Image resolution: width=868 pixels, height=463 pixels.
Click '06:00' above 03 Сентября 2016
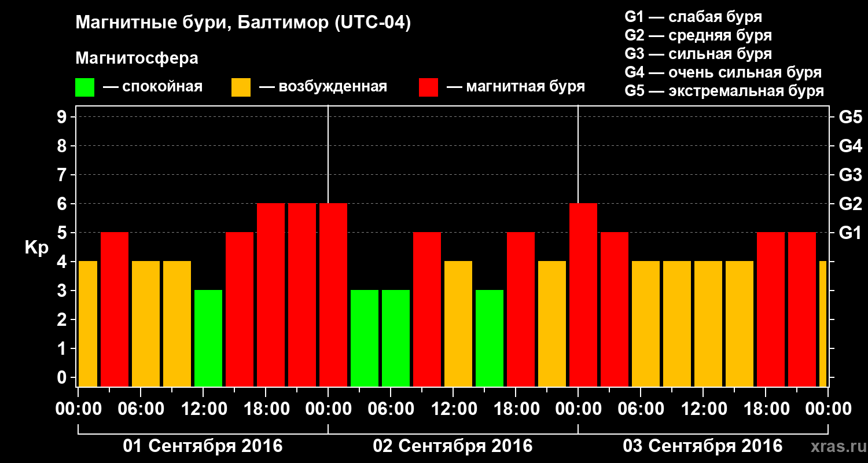pos(641,409)
